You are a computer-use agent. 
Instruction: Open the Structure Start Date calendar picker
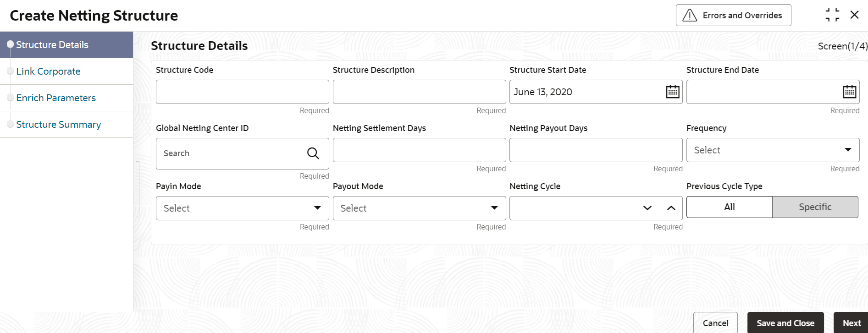coord(672,92)
